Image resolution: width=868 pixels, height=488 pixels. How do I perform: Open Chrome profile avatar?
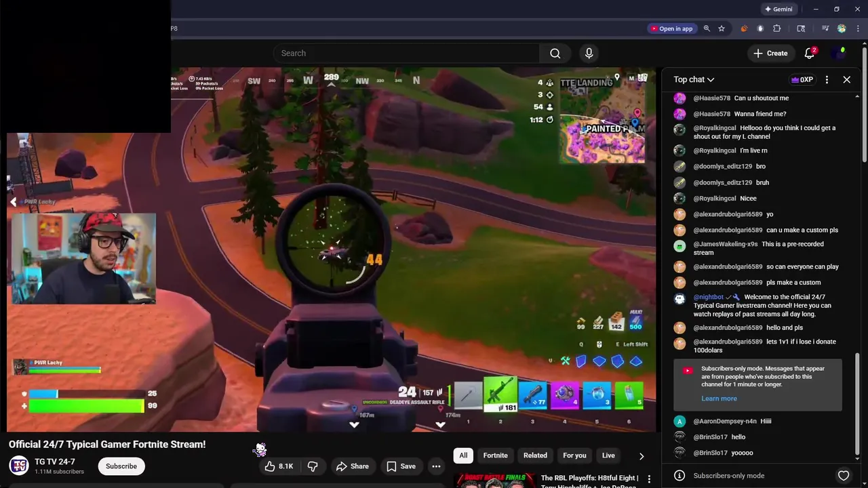(x=842, y=28)
